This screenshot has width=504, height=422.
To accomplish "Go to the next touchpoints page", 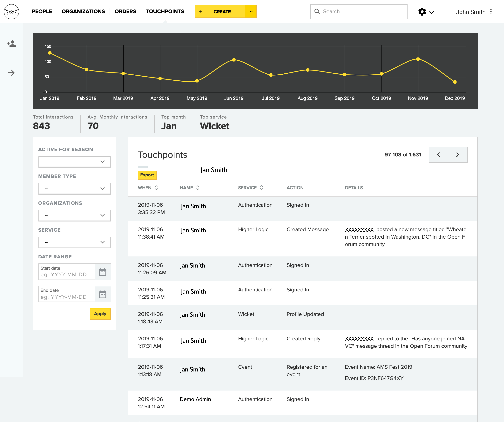I will (x=457, y=155).
